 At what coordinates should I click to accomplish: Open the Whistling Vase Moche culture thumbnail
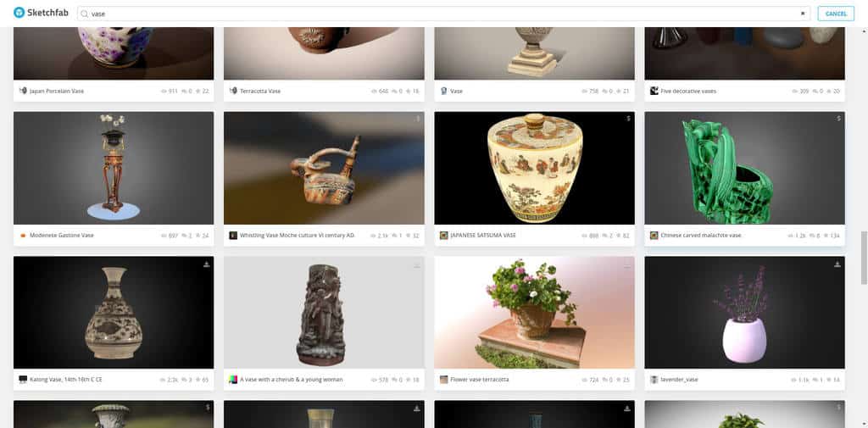coord(324,168)
